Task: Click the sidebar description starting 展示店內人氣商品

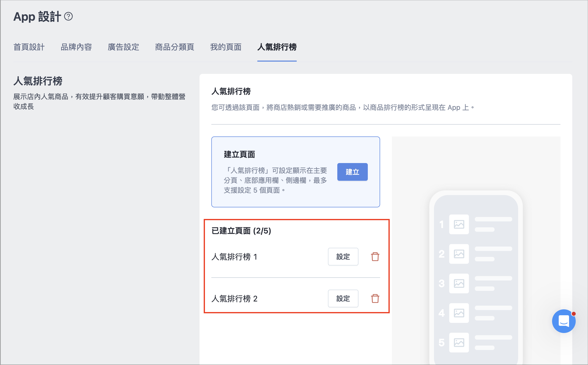Action: click(99, 101)
